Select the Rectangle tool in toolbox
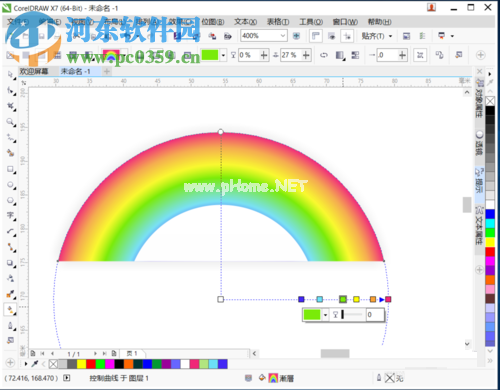 11,169
